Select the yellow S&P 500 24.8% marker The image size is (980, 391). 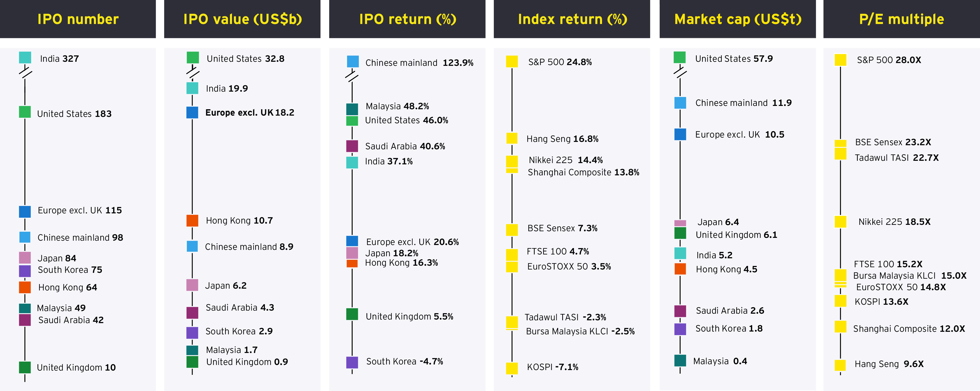512,62
